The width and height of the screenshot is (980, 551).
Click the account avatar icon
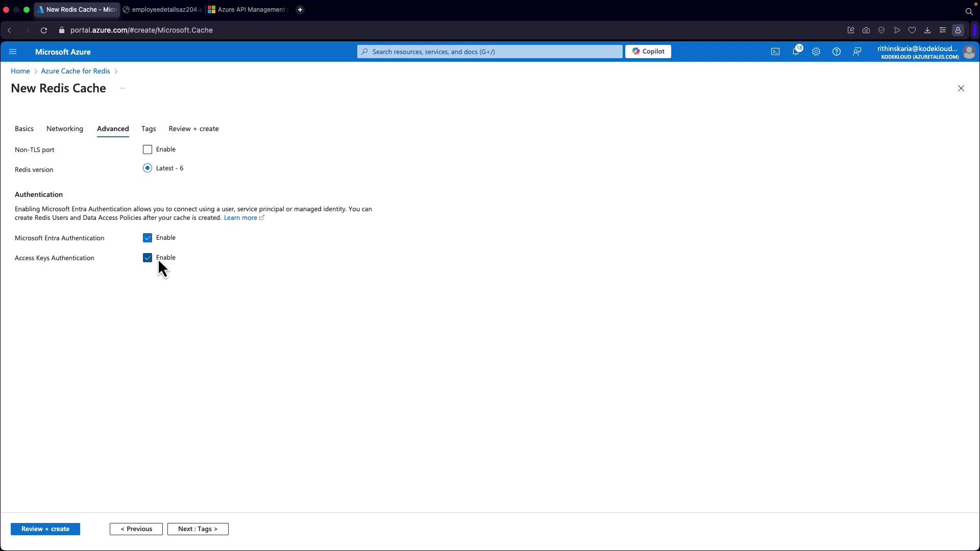(x=969, y=52)
